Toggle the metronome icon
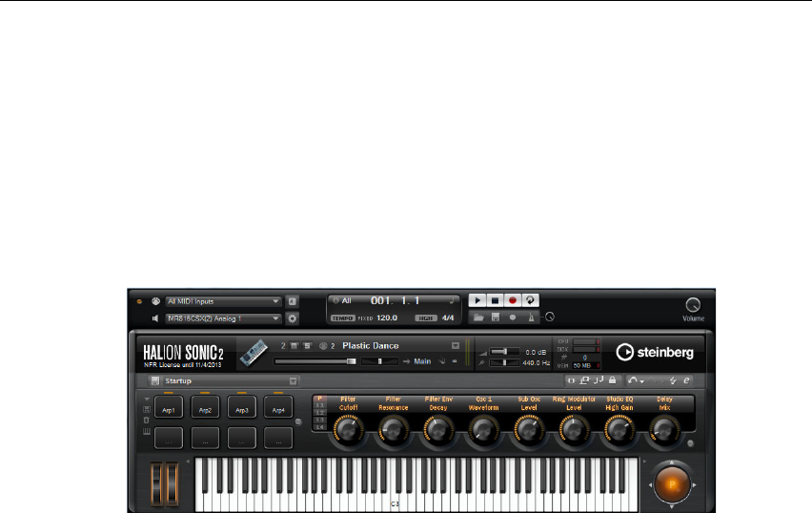Viewport: 812px width, 513px height. [531, 318]
